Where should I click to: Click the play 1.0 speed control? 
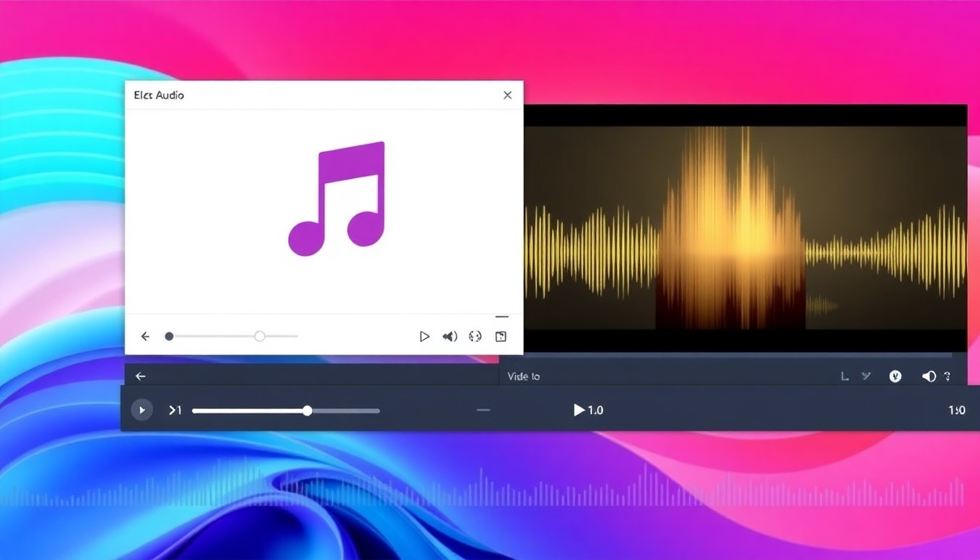tap(588, 410)
